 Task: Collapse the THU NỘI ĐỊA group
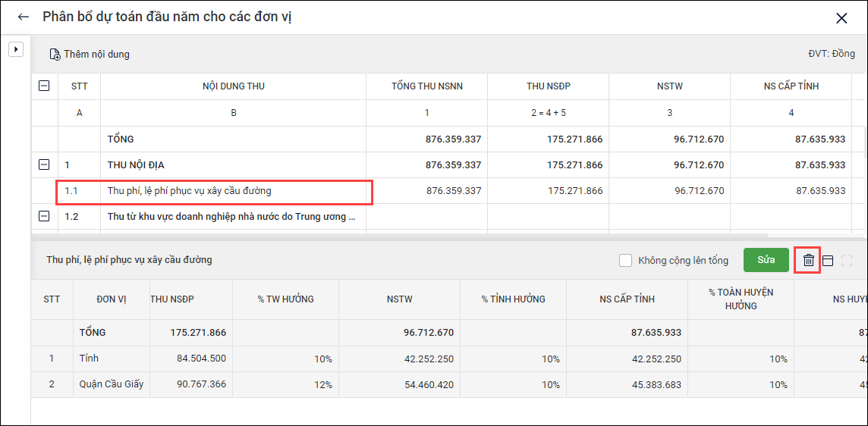(x=44, y=164)
